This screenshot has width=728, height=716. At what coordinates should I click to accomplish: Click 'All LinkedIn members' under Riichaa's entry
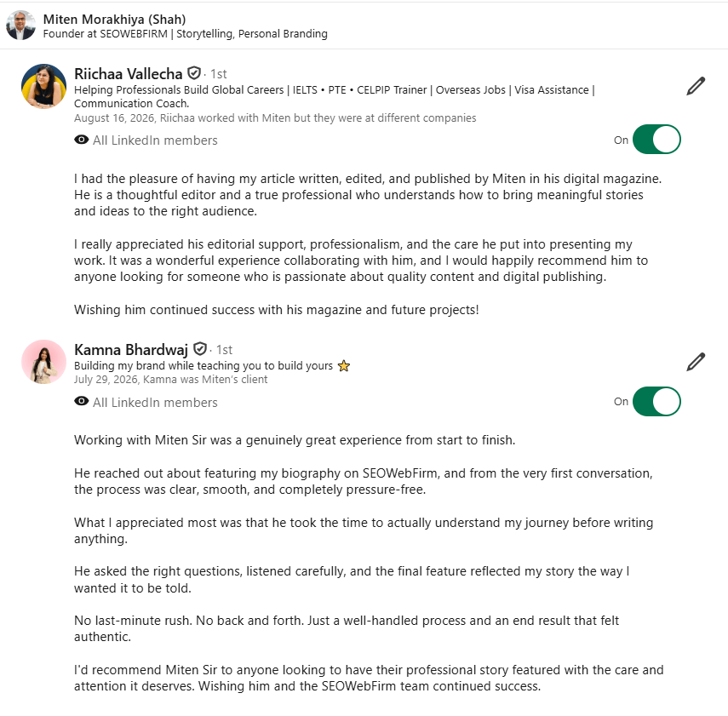pos(155,140)
